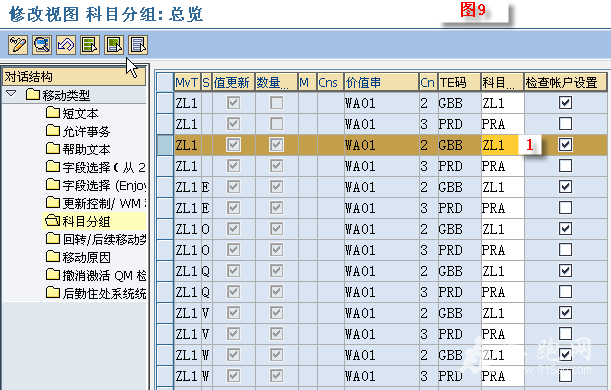Click the 科目 column header
Viewport: 611px width, 390px height.
pyautogui.click(x=502, y=82)
